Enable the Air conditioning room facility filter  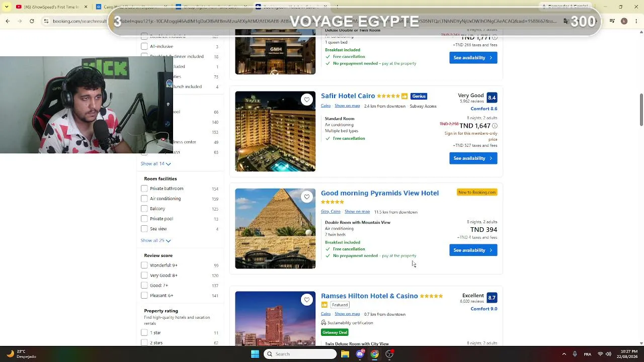coord(144,199)
